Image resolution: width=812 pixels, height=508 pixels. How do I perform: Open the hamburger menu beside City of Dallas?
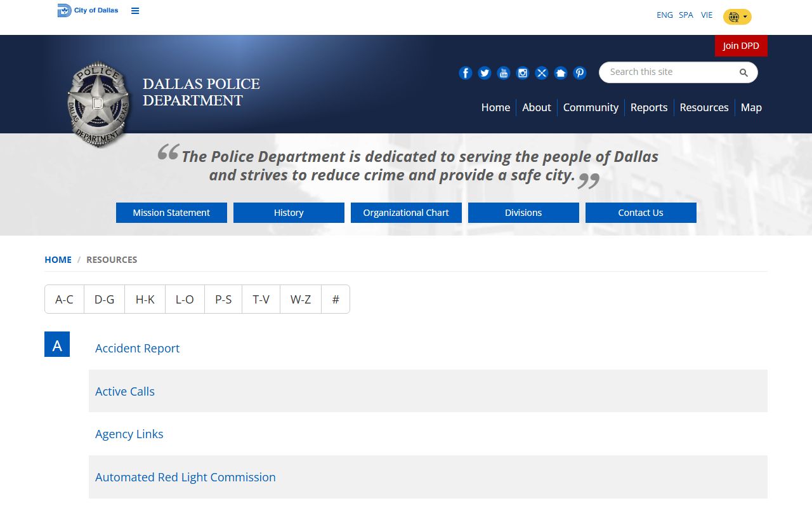click(x=135, y=11)
